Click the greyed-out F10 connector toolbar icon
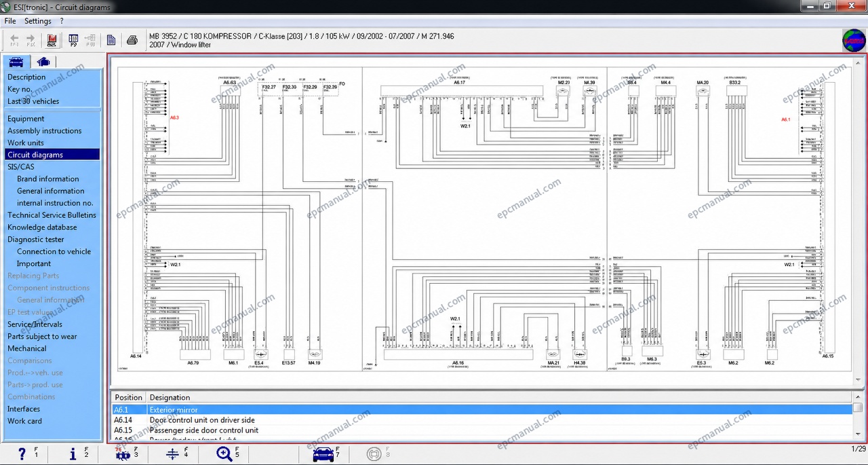The width and height of the screenshot is (868, 465). point(90,40)
